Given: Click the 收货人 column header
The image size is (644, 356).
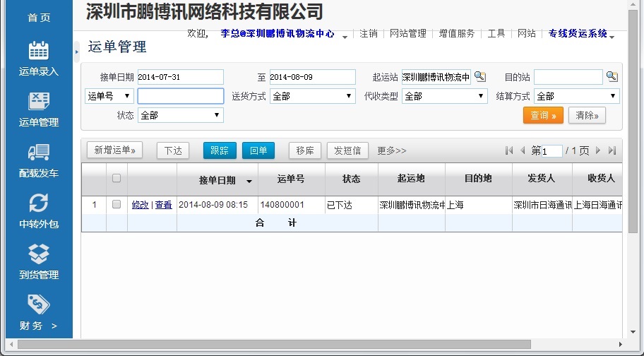Looking at the screenshot, I should coord(597,179).
